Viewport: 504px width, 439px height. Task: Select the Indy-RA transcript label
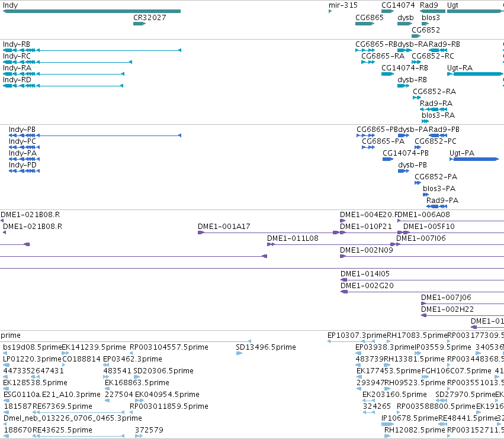pyautogui.click(x=17, y=68)
